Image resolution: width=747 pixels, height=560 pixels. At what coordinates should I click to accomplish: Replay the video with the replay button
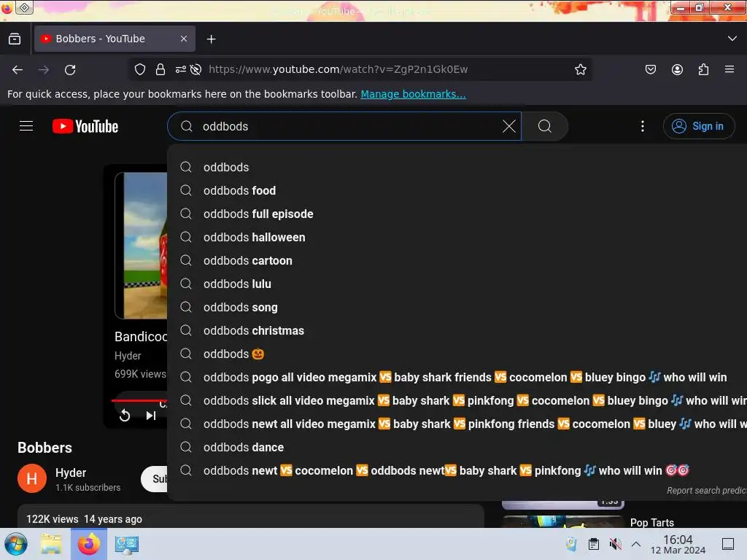[x=125, y=416]
